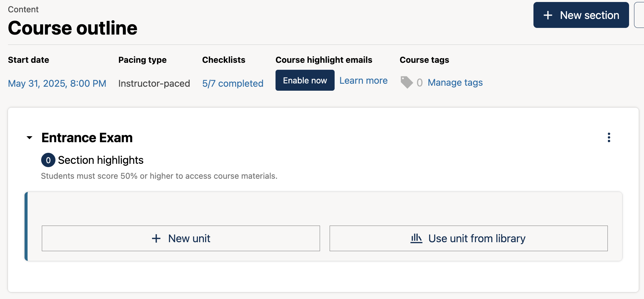644x299 pixels.
Task: Click the Section highlights count badge
Action: click(48, 160)
